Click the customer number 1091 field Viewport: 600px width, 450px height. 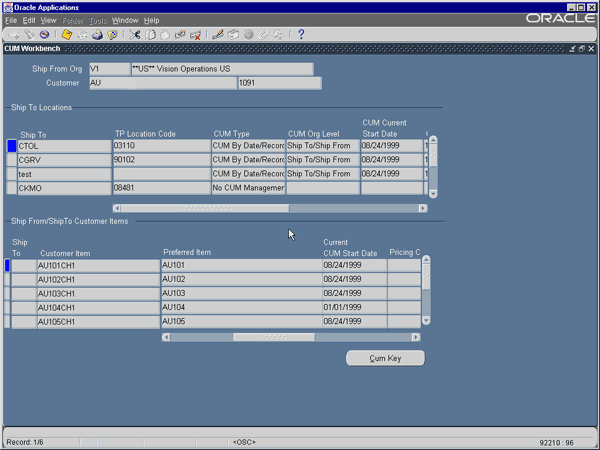[x=280, y=83]
